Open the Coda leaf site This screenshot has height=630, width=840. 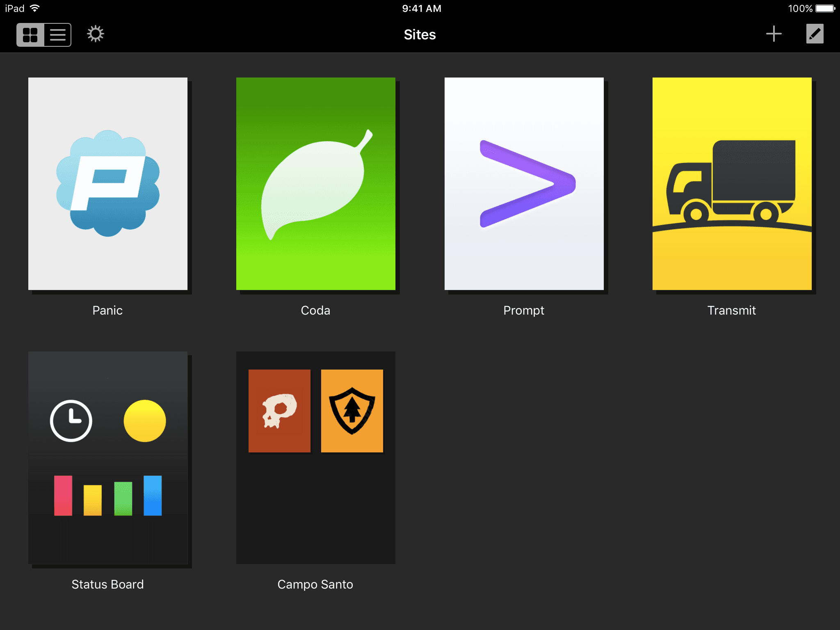(316, 184)
